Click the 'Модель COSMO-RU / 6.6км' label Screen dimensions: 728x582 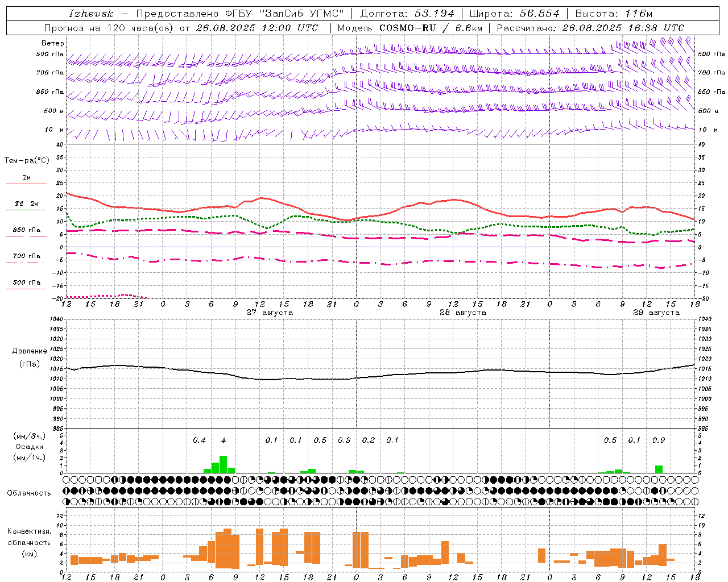coord(409,28)
